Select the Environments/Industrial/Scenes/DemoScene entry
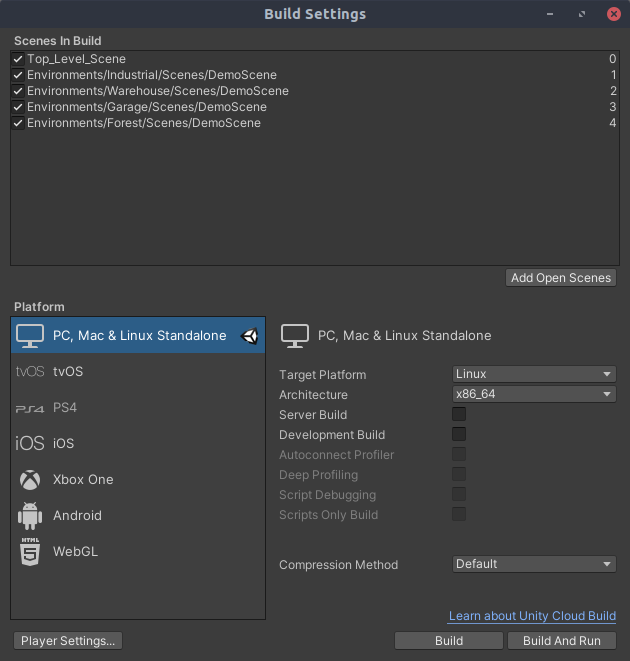Screen dimensions: 630x661 (315, 75)
